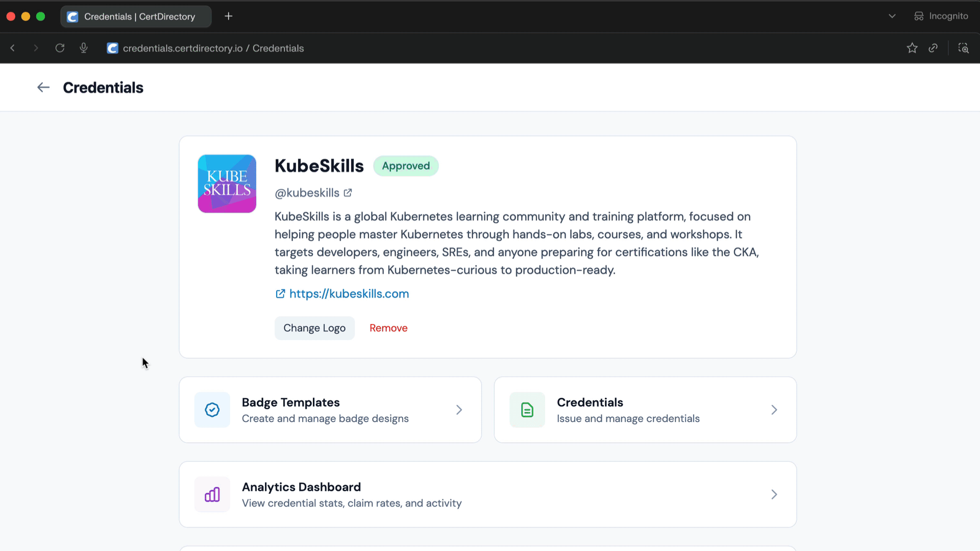Click the KubeSkills description paragraph
The width and height of the screenshot is (980, 551).
pyautogui.click(x=517, y=243)
